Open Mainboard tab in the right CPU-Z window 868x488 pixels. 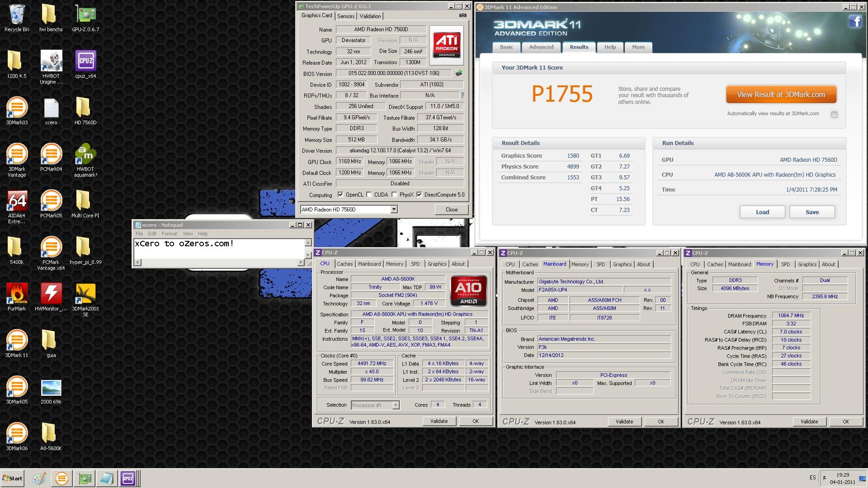740,264
